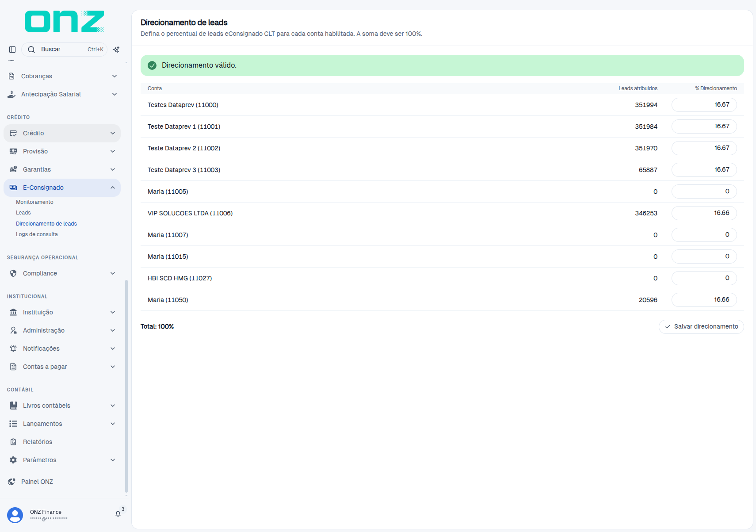
Task: Click the AI sparkle icon beside search
Action: coord(116,50)
